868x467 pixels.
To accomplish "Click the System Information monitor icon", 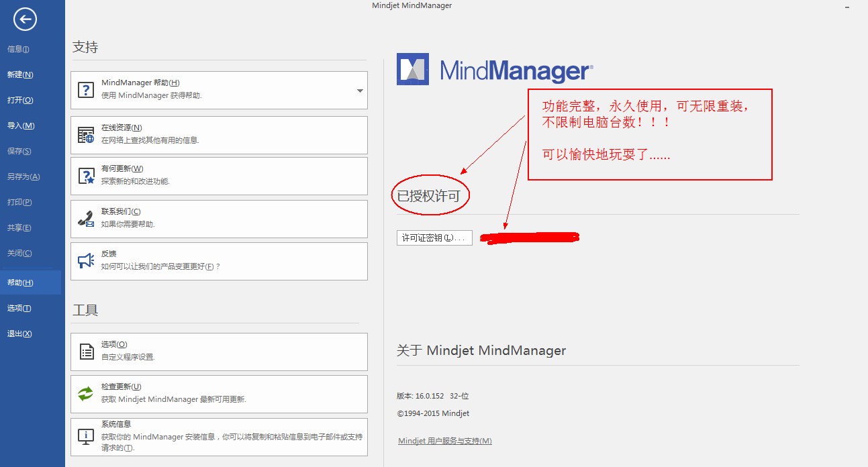I will point(86,437).
